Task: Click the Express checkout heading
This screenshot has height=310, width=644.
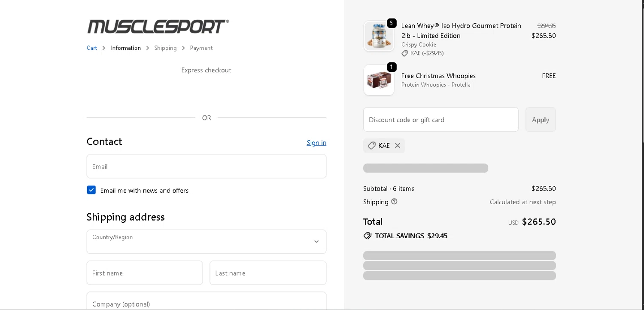Action: click(206, 70)
